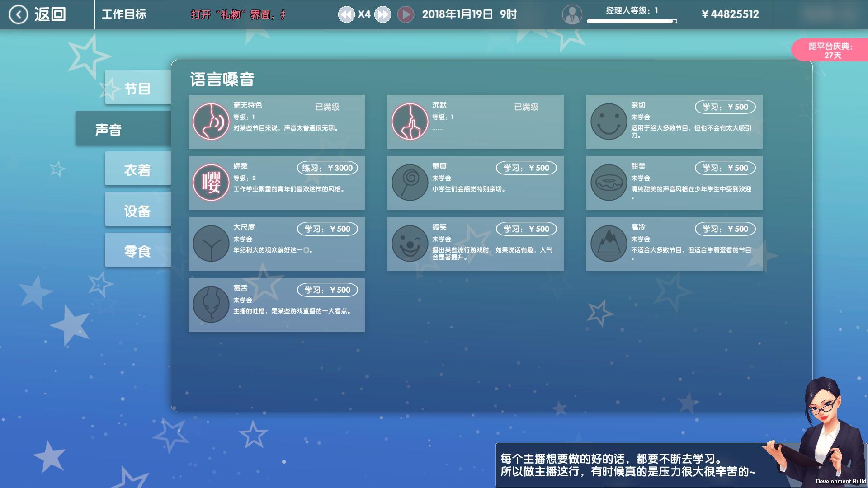The height and width of the screenshot is (488, 868).
Task: Click the 距平台庆典 27天 countdown badge
Action: point(830,50)
